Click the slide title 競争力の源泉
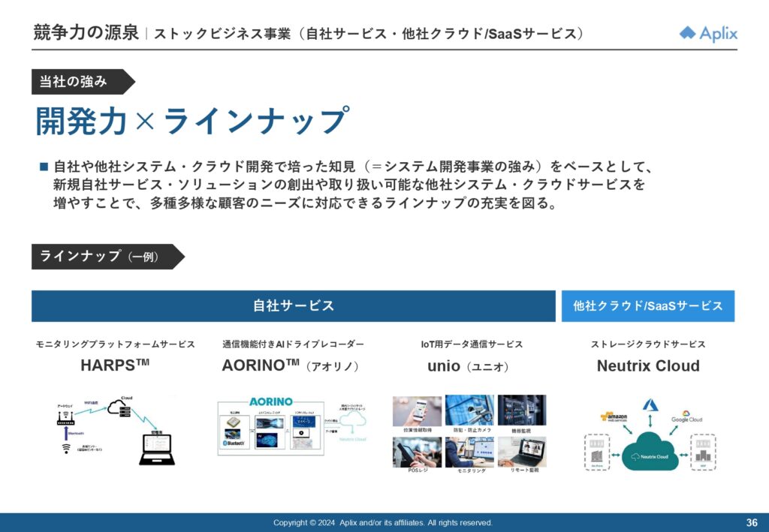Screen dimensions: 769x532 pyautogui.click(x=86, y=33)
